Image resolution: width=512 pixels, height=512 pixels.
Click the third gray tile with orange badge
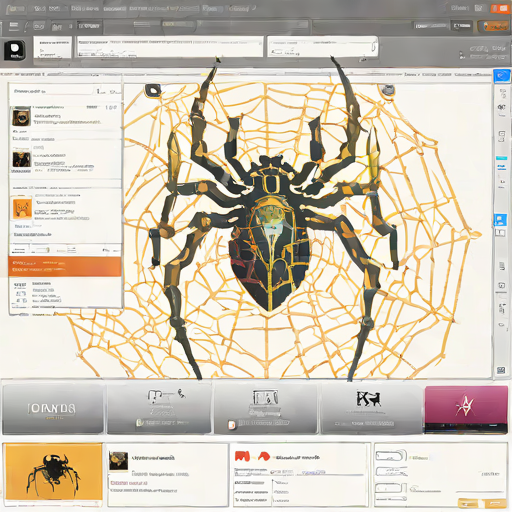tap(266, 409)
